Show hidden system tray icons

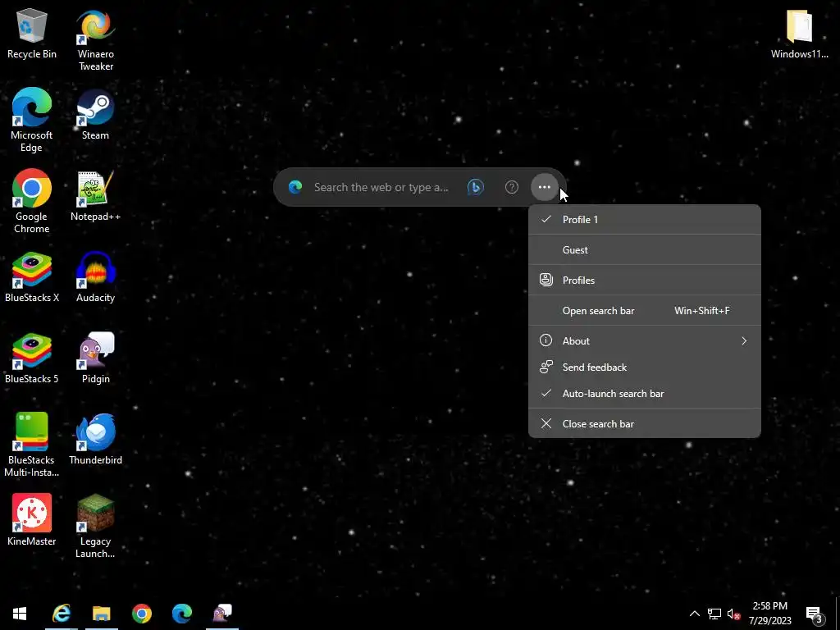point(694,614)
